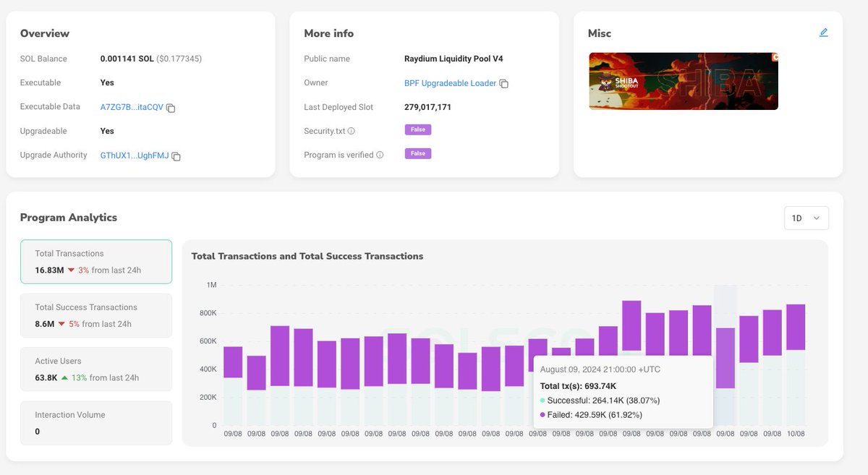This screenshot has height=475, width=868.
Task: Select the Total Success Transactions metric card
Action: 95,315
